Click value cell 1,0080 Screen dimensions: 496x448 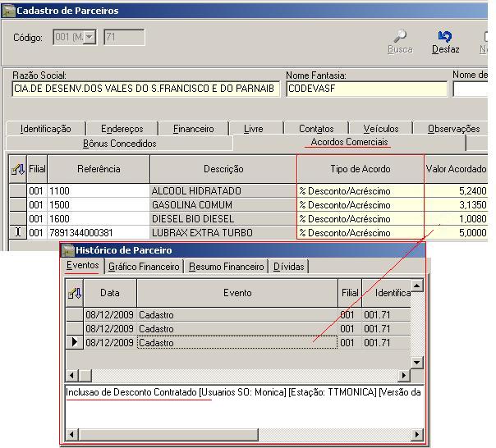coord(456,219)
